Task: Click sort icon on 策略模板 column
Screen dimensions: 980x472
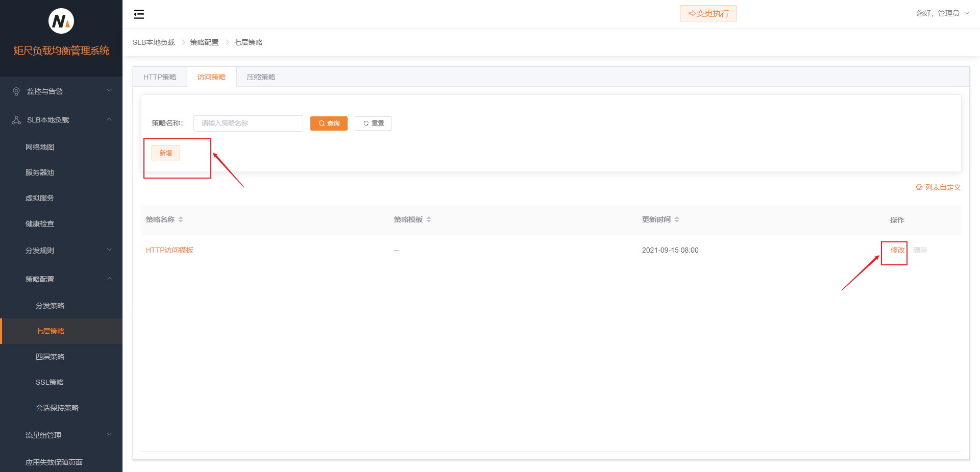Action: pyautogui.click(x=429, y=219)
